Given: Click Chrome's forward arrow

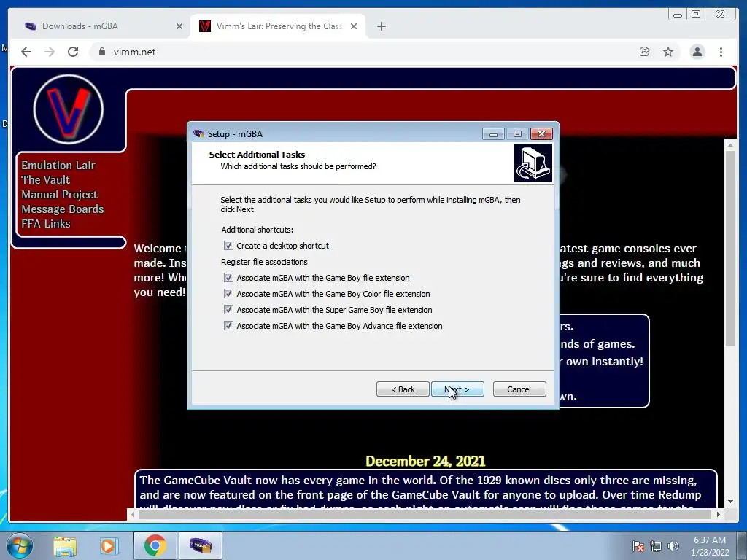Looking at the screenshot, I should click(x=50, y=52).
